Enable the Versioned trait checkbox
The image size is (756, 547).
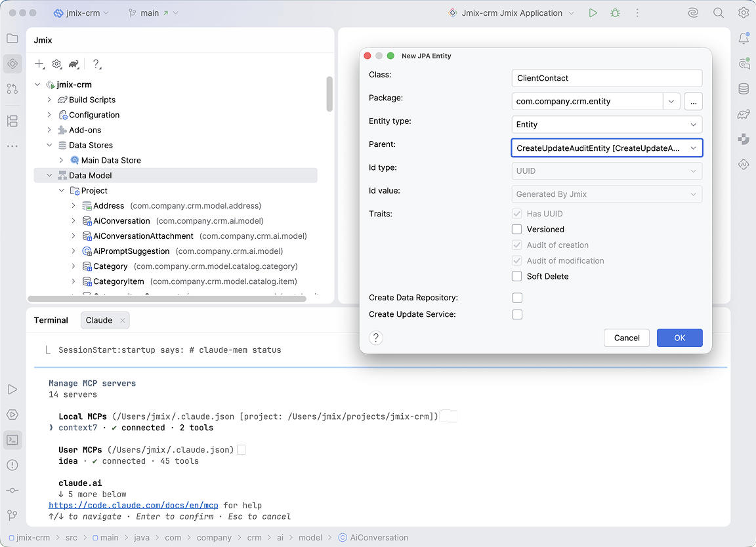(517, 230)
